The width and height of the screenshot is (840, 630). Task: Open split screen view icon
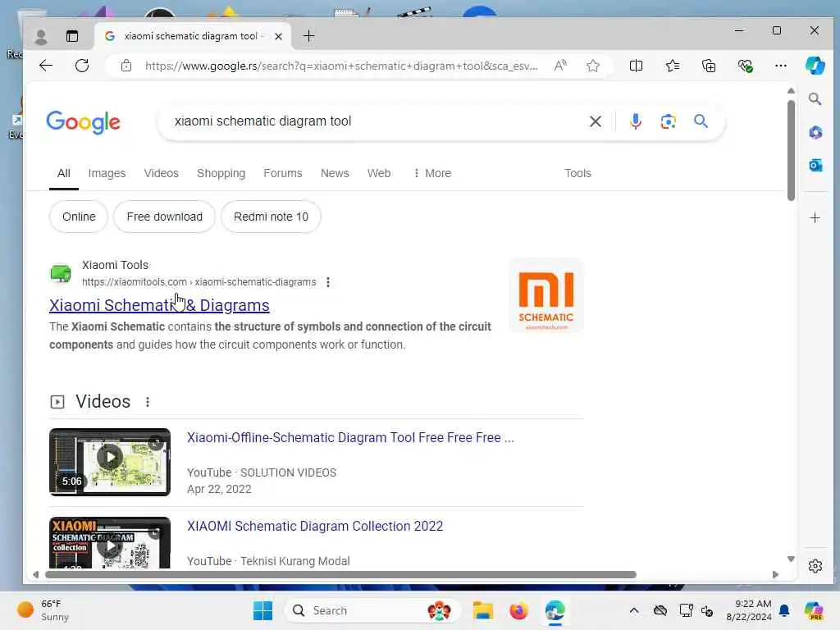coord(636,66)
